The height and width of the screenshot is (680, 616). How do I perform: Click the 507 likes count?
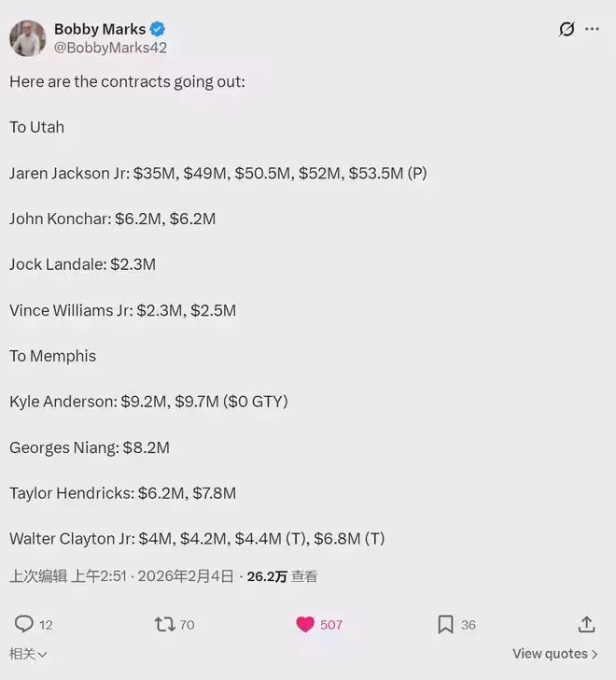[331, 625]
